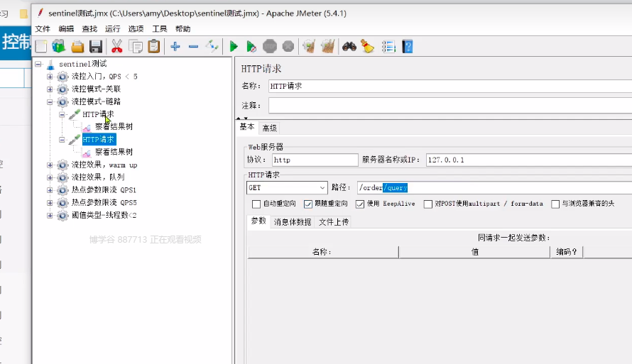Expand all nodes with plus icon
This screenshot has width=632, height=364.
(x=175, y=47)
